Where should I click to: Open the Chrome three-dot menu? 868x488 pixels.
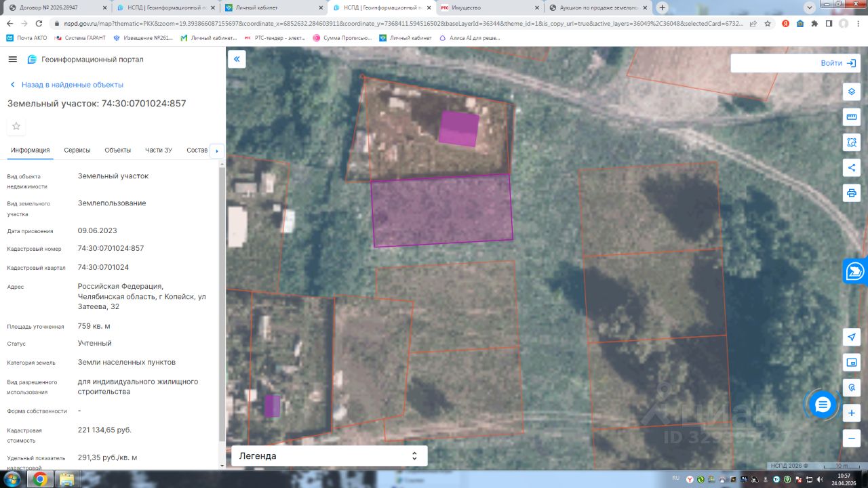coord(860,23)
